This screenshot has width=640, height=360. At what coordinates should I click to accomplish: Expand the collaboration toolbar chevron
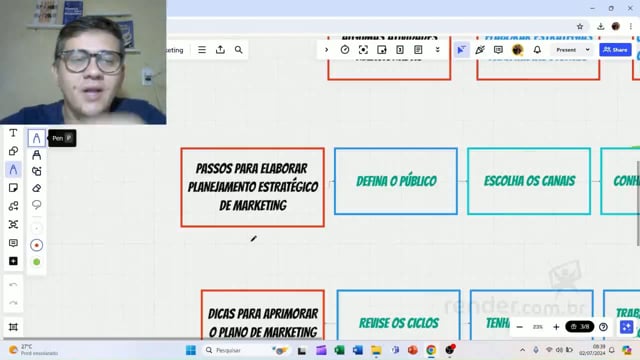pyautogui.click(x=327, y=50)
